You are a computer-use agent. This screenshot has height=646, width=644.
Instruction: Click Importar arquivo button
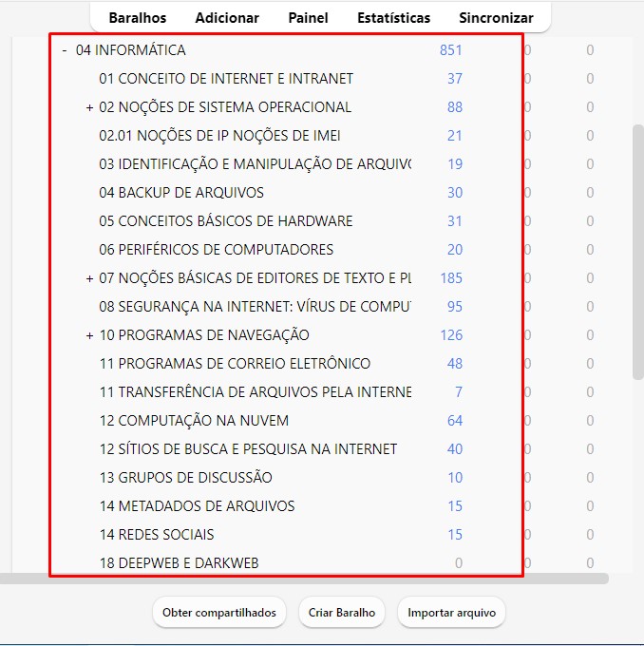coord(451,613)
